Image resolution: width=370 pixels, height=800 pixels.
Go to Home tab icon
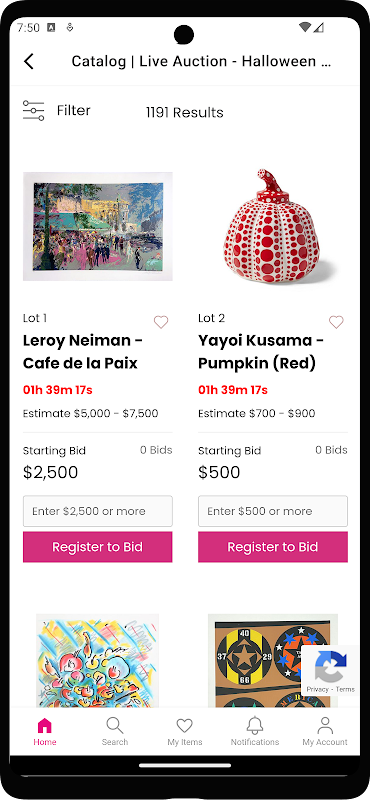45,725
